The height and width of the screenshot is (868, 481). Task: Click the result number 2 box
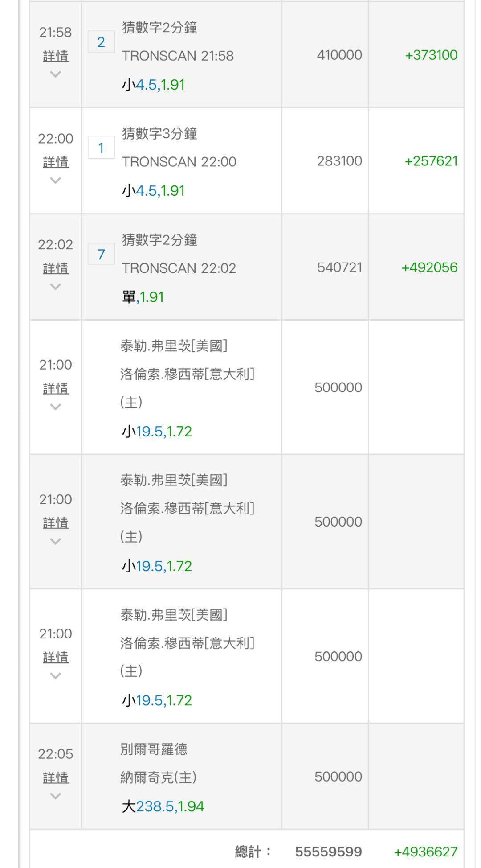[x=101, y=42]
